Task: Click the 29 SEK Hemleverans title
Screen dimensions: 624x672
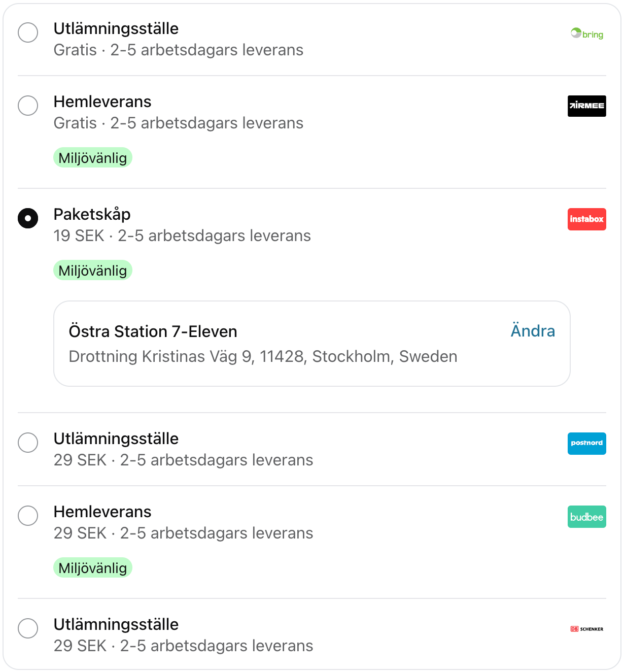Action: pos(102,512)
